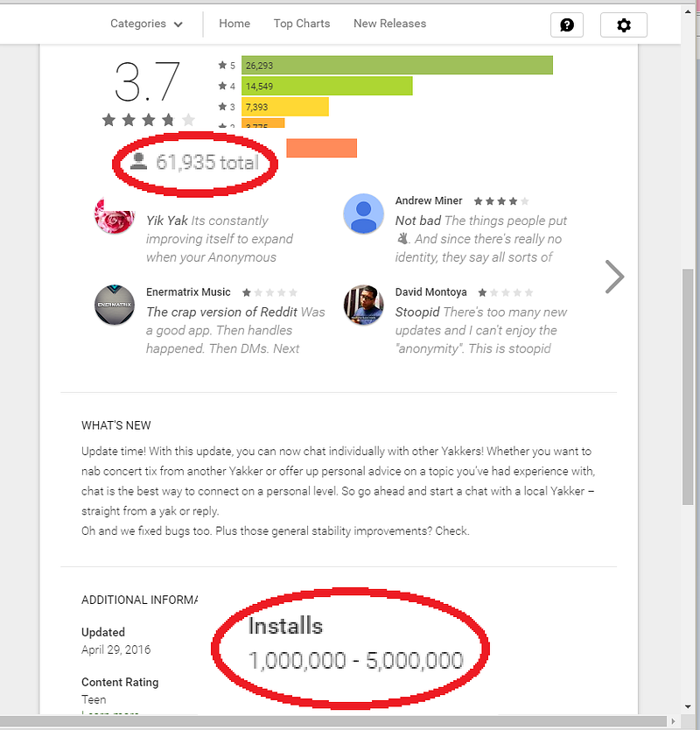Show next reviews with right chevron
The width and height of the screenshot is (700, 730).
click(x=614, y=277)
